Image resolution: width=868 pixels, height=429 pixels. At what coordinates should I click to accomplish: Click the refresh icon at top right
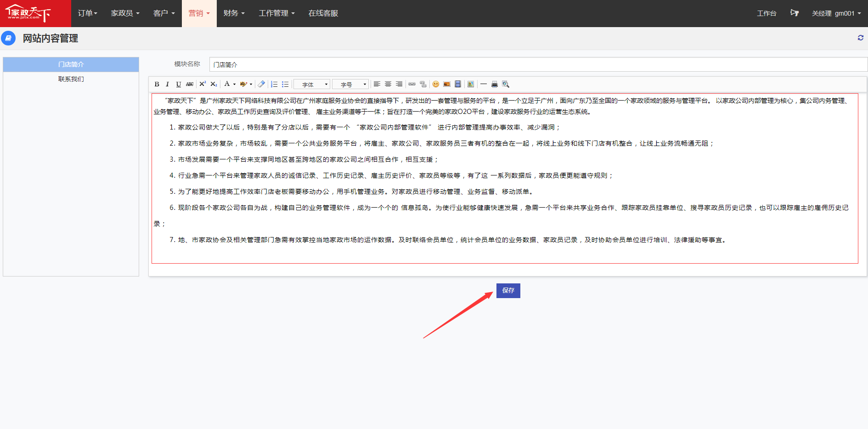[861, 38]
